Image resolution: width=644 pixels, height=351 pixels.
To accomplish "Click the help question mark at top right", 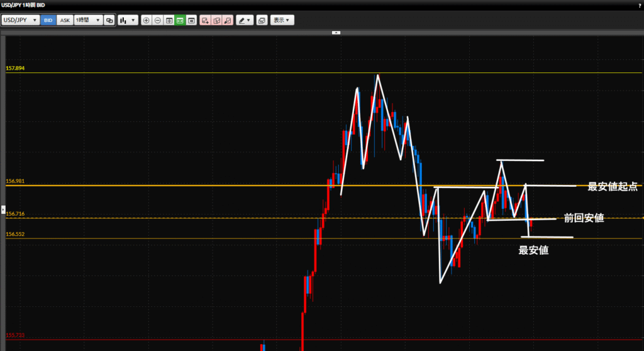I will 639,5.
